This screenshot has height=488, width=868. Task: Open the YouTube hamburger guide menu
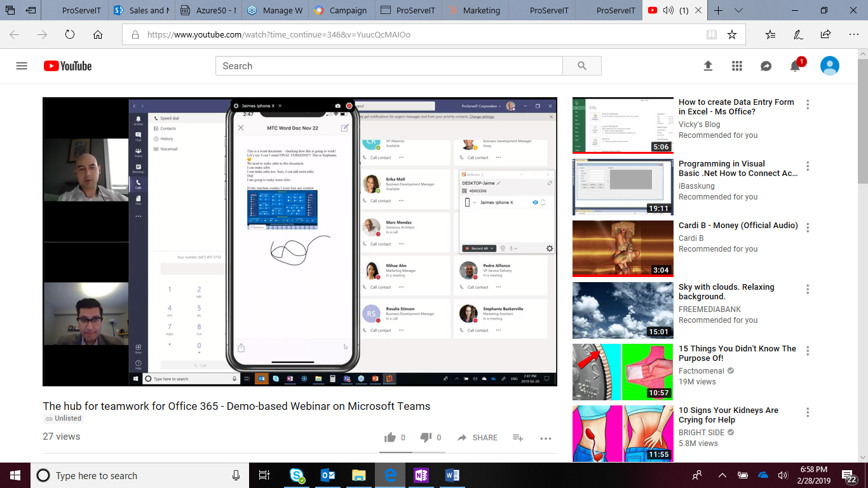(22, 66)
